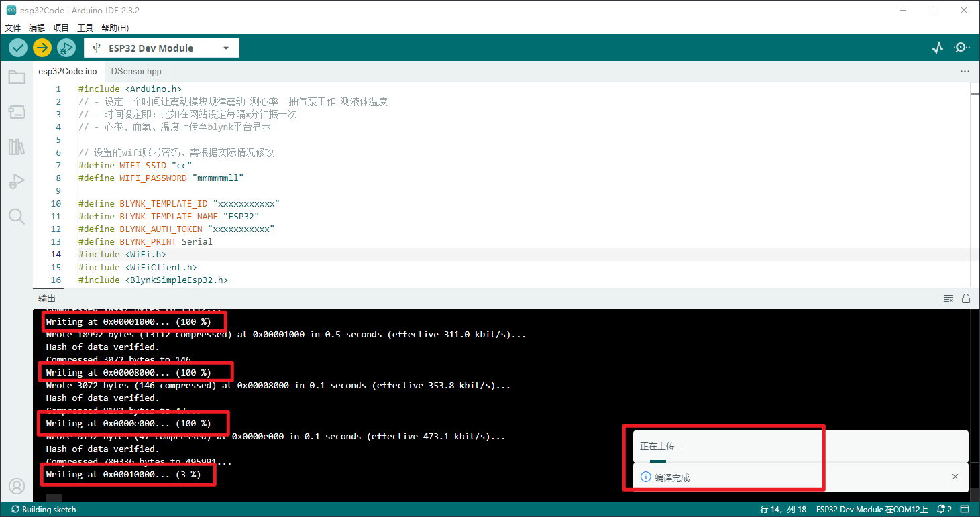Minimize the Arduino IDE window

(x=902, y=11)
